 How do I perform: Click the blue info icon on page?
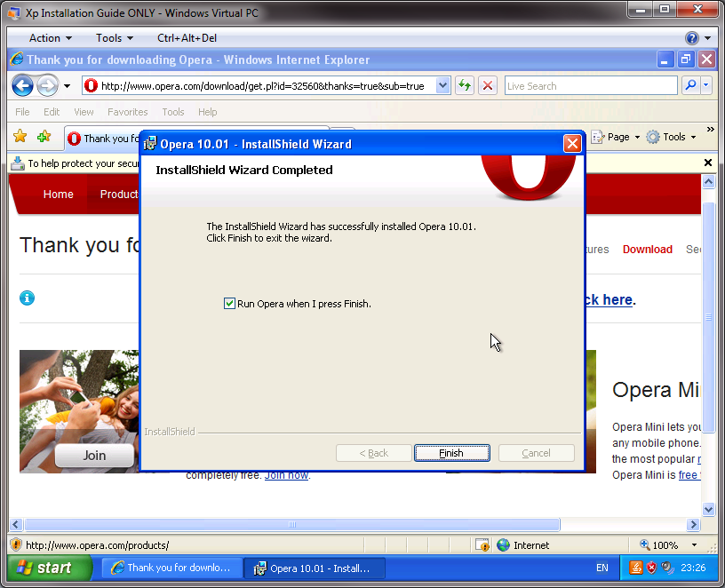point(27,298)
